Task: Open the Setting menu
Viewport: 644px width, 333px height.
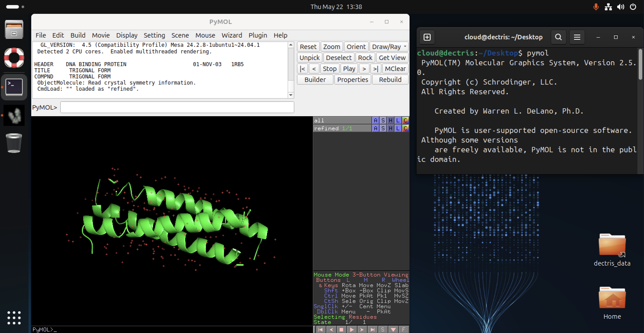Action: coord(154,35)
